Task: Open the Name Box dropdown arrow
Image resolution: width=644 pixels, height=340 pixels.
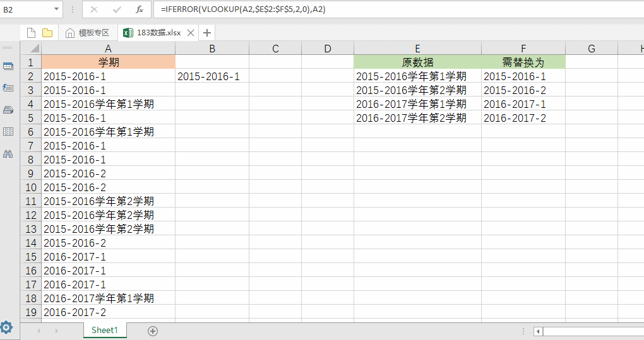Action: (56, 9)
